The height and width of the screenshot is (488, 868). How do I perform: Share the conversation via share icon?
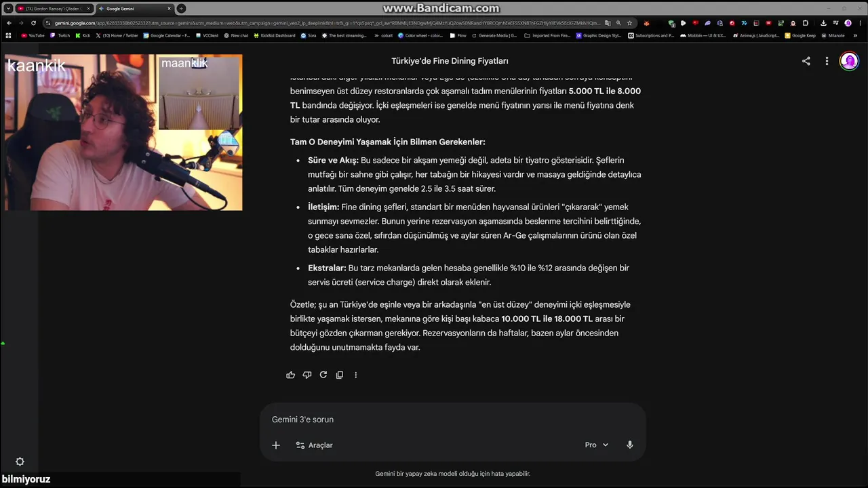806,61
